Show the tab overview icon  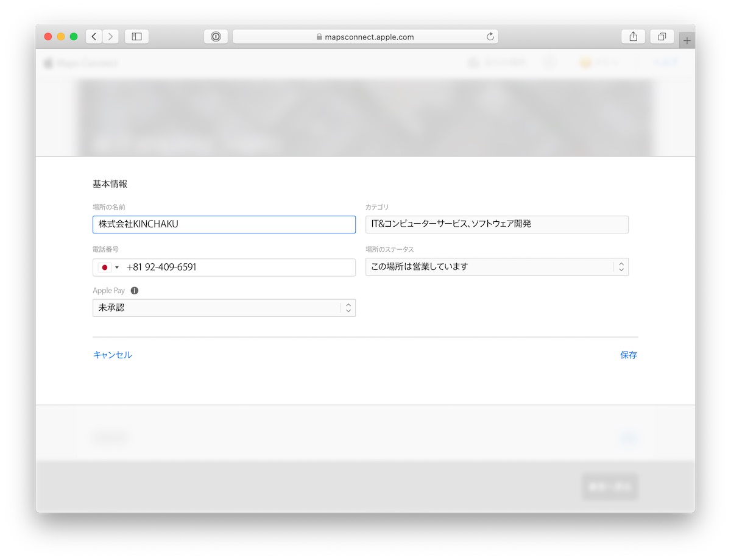[x=662, y=37]
